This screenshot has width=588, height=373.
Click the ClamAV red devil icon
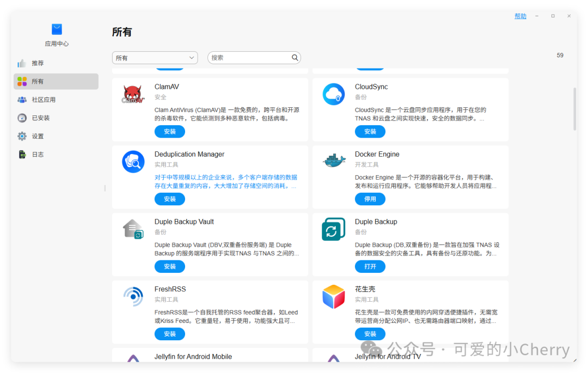coord(133,94)
